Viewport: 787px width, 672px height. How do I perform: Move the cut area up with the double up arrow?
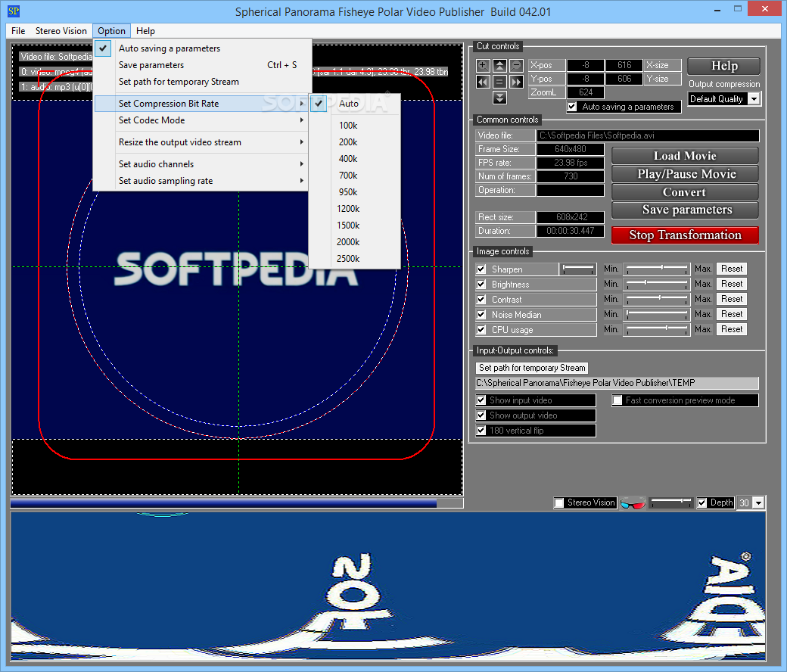click(499, 65)
